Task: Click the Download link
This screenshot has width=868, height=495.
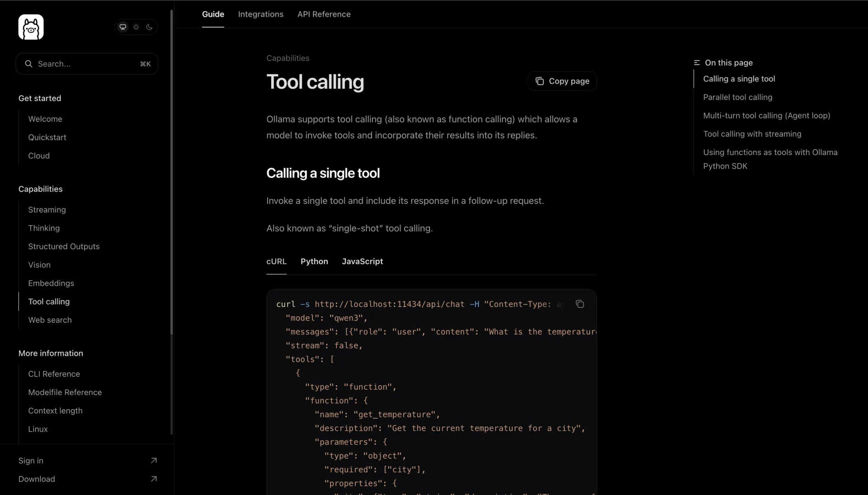Action: tap(37, 479)
